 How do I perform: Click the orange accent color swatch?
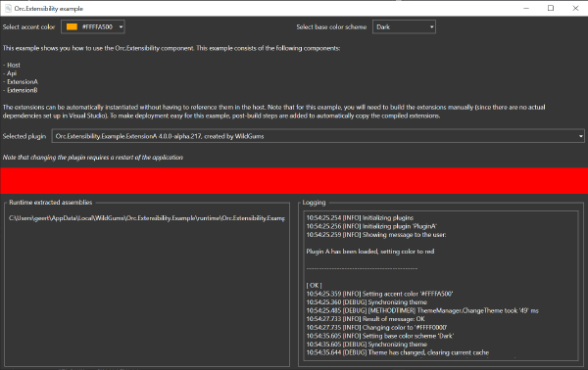pos(72,27)
